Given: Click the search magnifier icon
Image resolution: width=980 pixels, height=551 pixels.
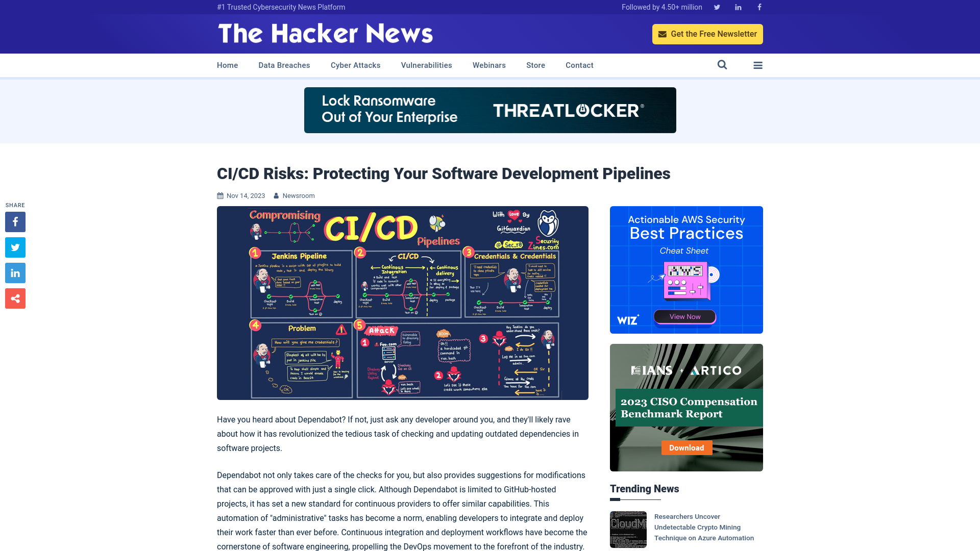Looking at the screenshot, I should click(722, 65).
